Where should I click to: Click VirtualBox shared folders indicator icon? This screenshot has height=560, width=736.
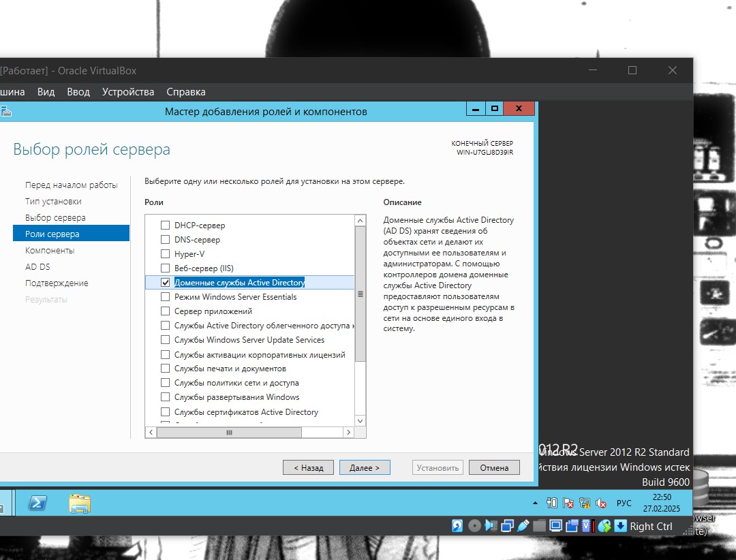click(539, 526)
